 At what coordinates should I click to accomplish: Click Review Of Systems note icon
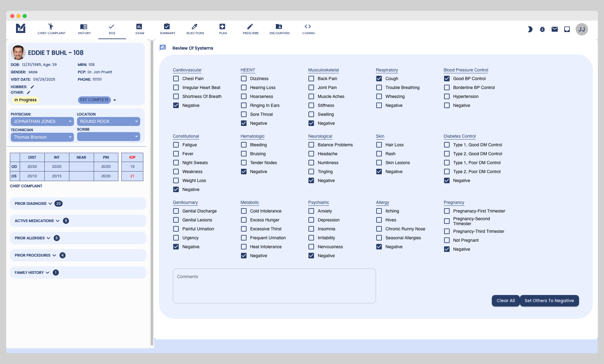[163, 48]
